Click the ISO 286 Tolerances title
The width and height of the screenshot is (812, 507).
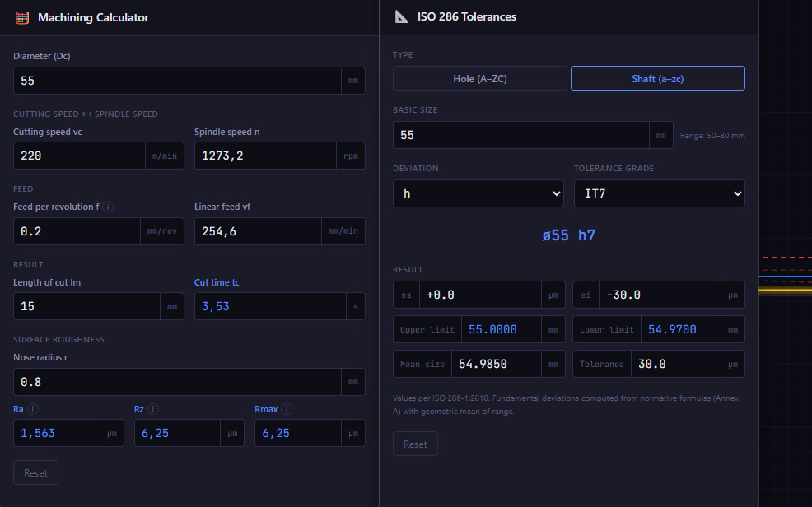(467, 17)
